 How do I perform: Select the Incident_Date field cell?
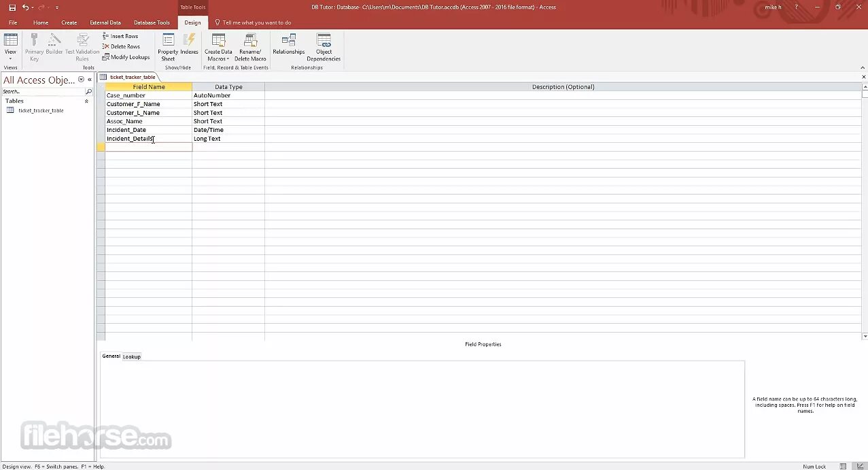coord(149,130)
